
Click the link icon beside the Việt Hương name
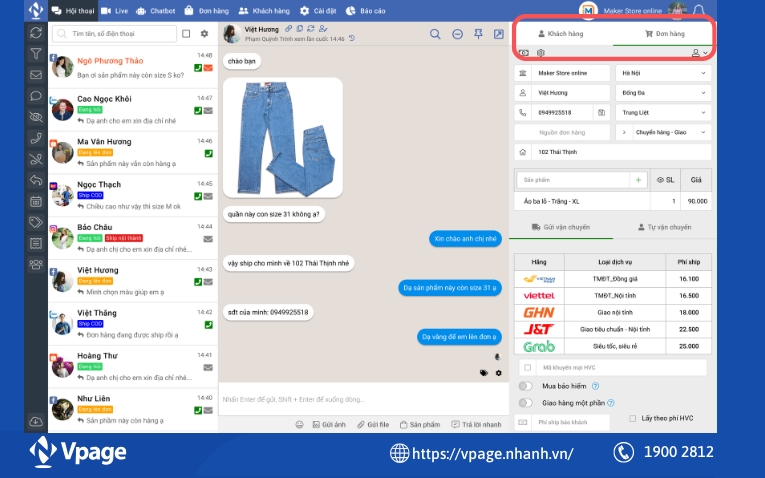(289, 29)
